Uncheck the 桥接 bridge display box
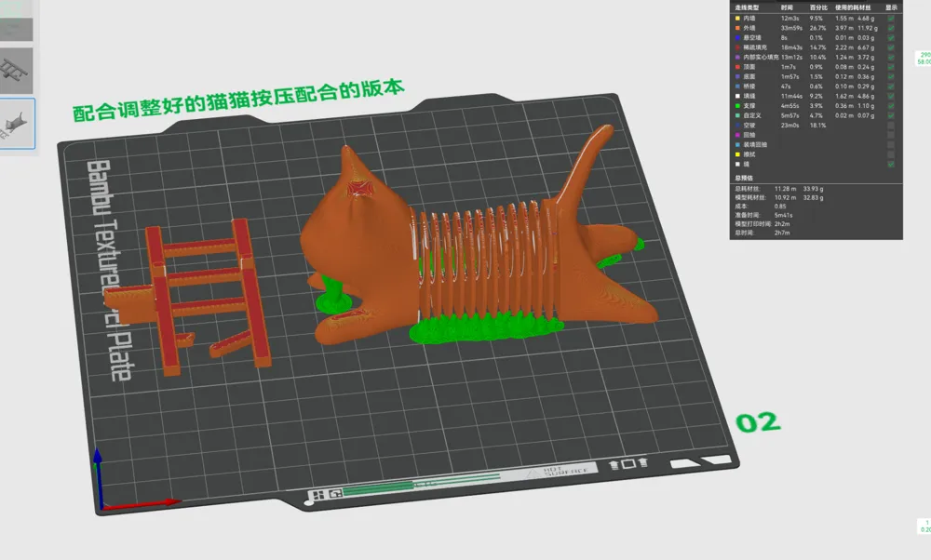Image resolution: width=931 pixels, height=560 pixels. pyautogui.click(x=891, y=86)
